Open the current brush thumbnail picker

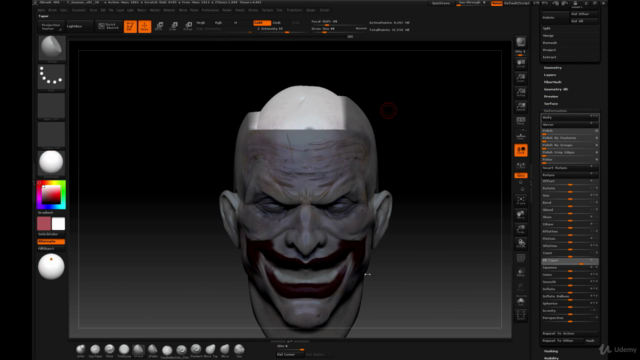pyautogui.click(x=52, y=48)
